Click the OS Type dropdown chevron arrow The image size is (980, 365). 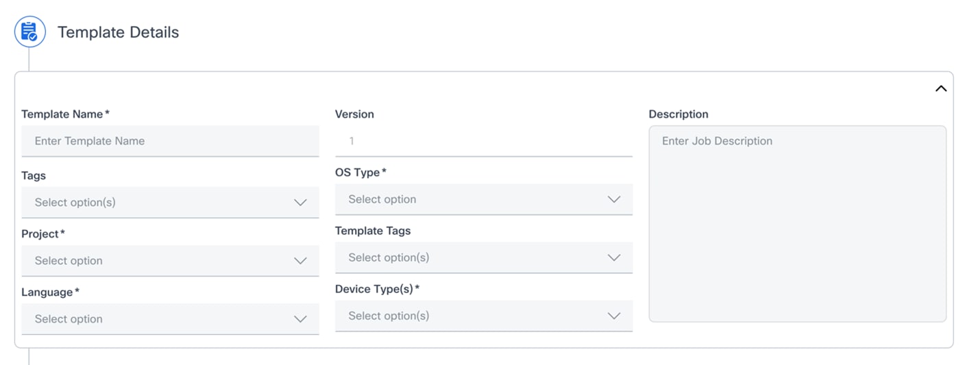click(x=614, y=199)
